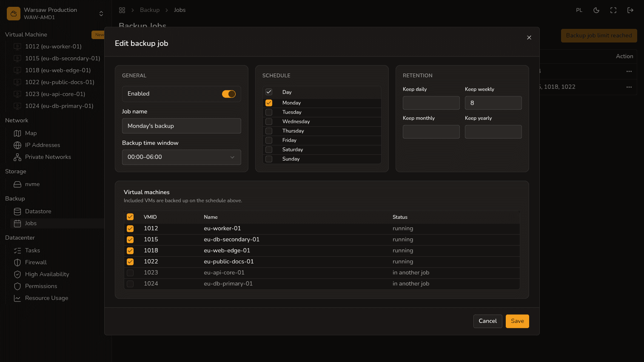Toggle dark mode moon icon

click(596, 10)
